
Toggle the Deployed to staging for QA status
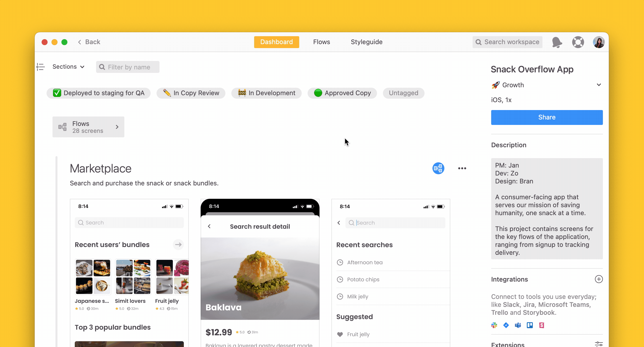(100, 92)
